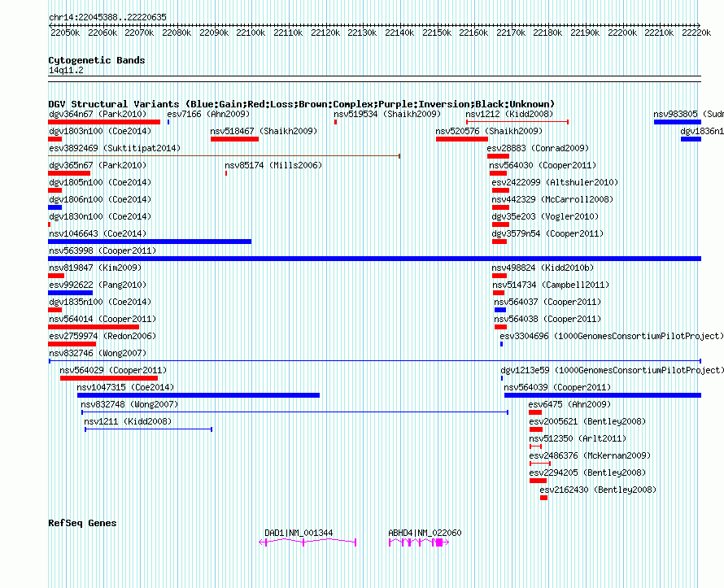
Task: Click nsv564038 (Cooper2011) label
Action: coord(547,319)
